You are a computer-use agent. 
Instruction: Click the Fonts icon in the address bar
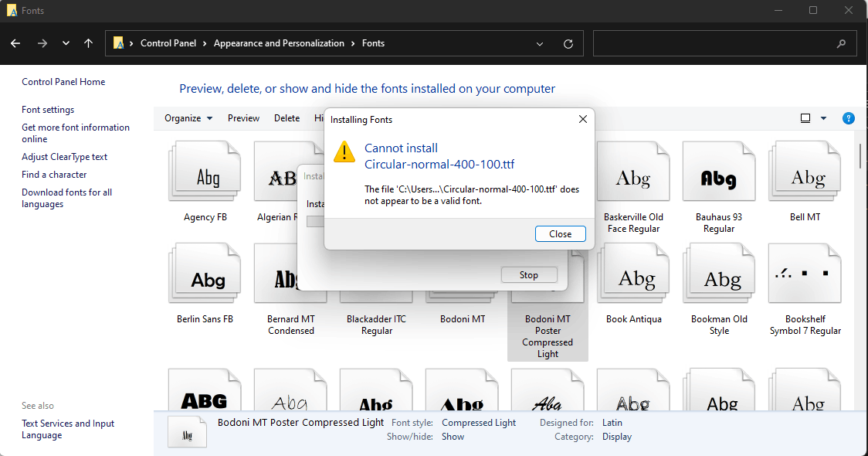tap(120, 43)
